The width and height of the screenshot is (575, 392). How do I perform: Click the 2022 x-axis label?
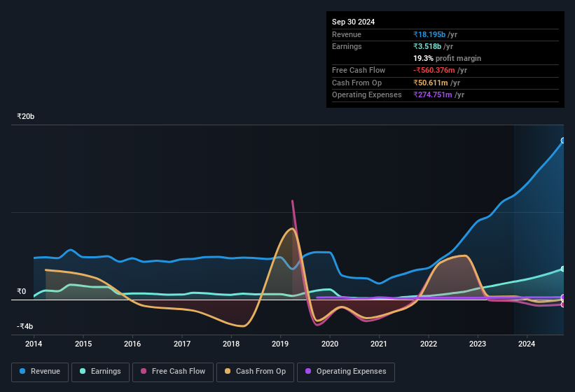[429, 344]
